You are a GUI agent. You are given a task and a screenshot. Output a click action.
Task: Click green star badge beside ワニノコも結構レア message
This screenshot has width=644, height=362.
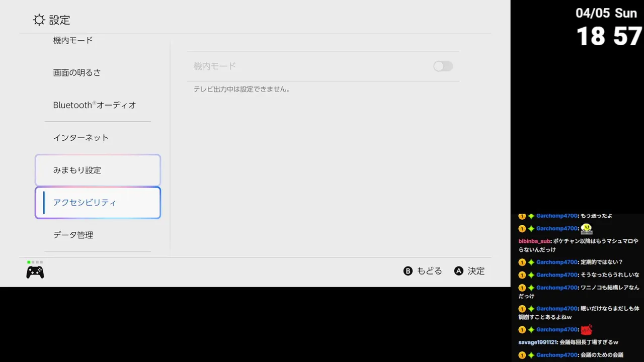[531, 288]
